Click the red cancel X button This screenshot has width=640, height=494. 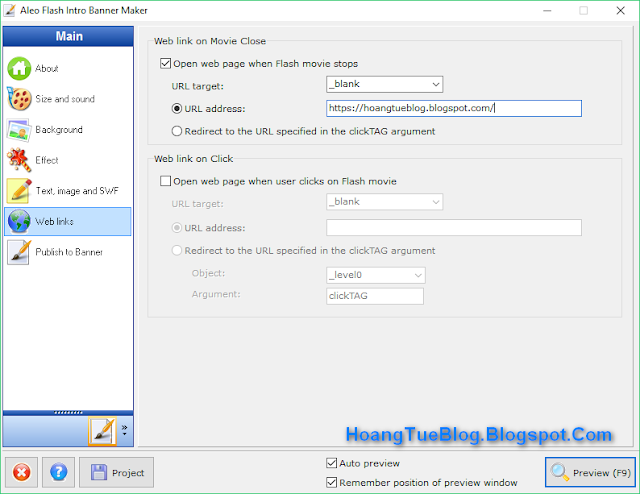pos(21,472)
